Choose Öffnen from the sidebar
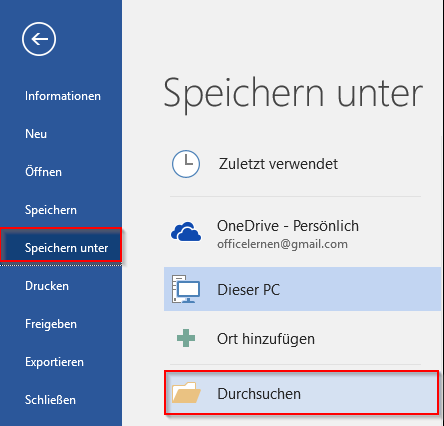 (x=43, y=172)
